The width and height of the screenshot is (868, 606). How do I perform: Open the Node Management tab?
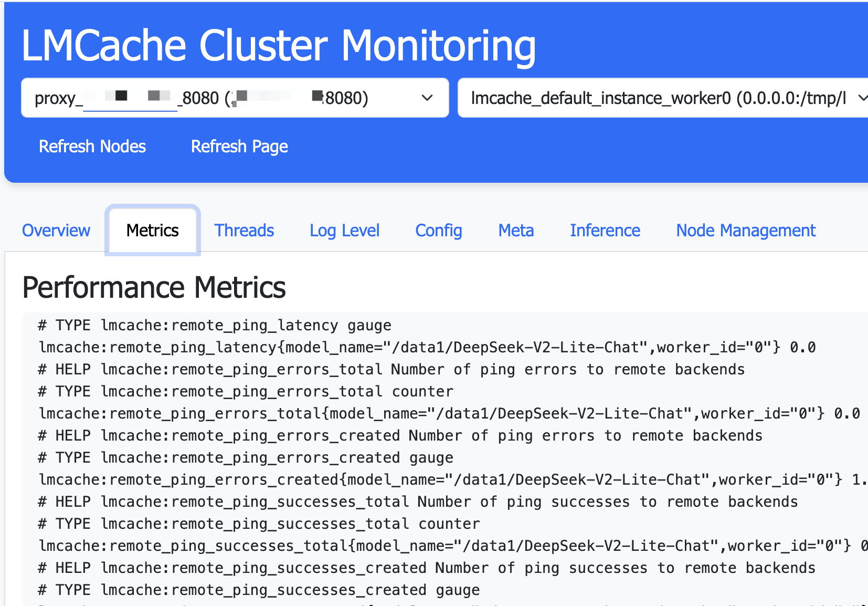click(746, 230)
